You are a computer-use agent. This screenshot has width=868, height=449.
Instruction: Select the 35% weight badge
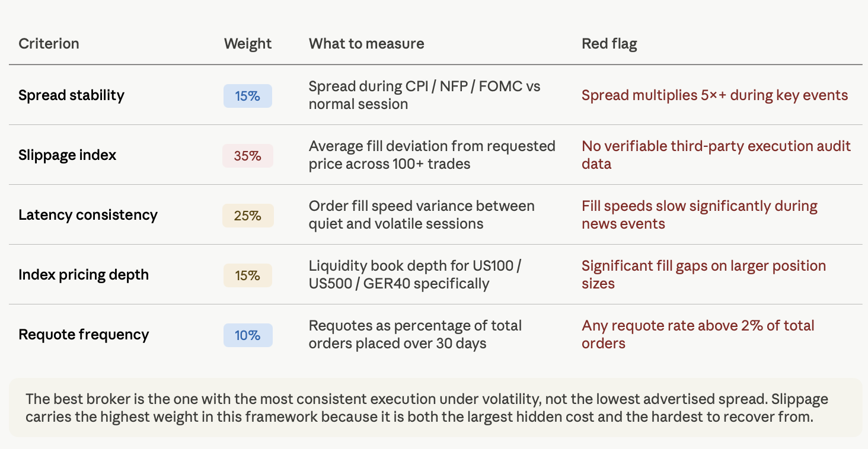click(x=248, y=156)
